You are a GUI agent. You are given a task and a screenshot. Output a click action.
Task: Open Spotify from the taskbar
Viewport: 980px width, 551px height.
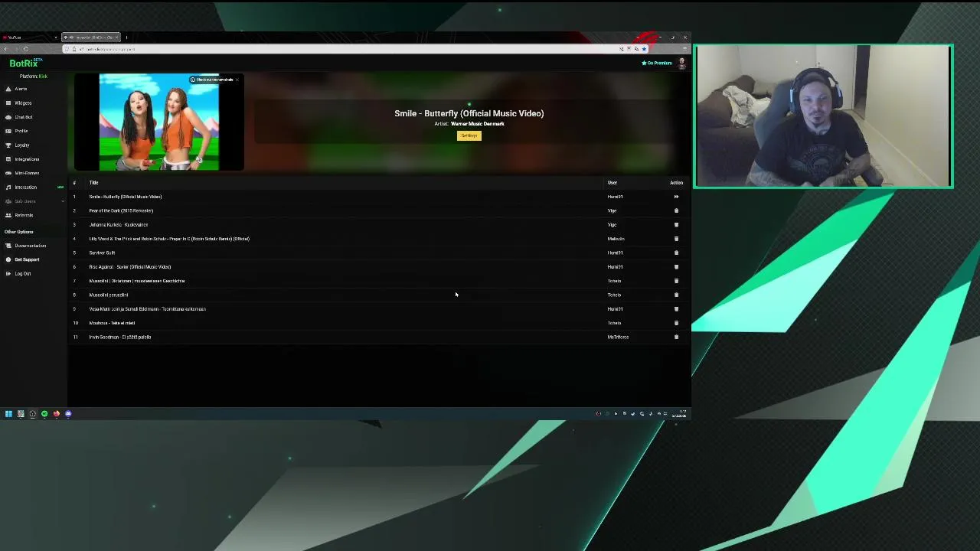coord(44,414)
